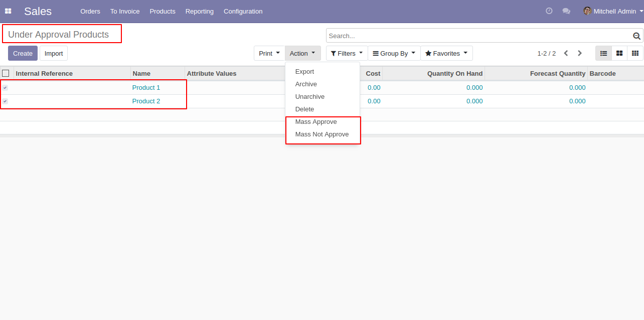Image resolution: width=644 pixels, height=320 pixels.
Task: Click Under Approval Products breadcrumb title
Action: [59, 35]
